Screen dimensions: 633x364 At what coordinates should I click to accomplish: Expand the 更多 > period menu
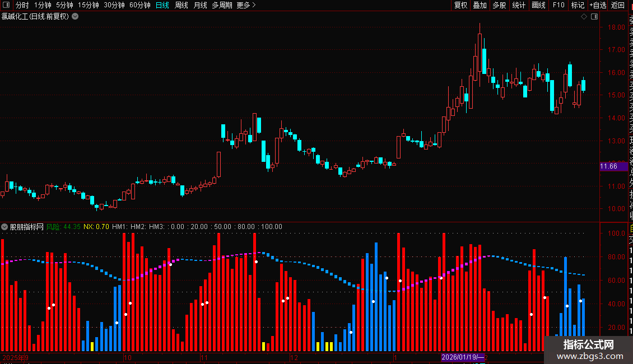(x=246, y=5)
